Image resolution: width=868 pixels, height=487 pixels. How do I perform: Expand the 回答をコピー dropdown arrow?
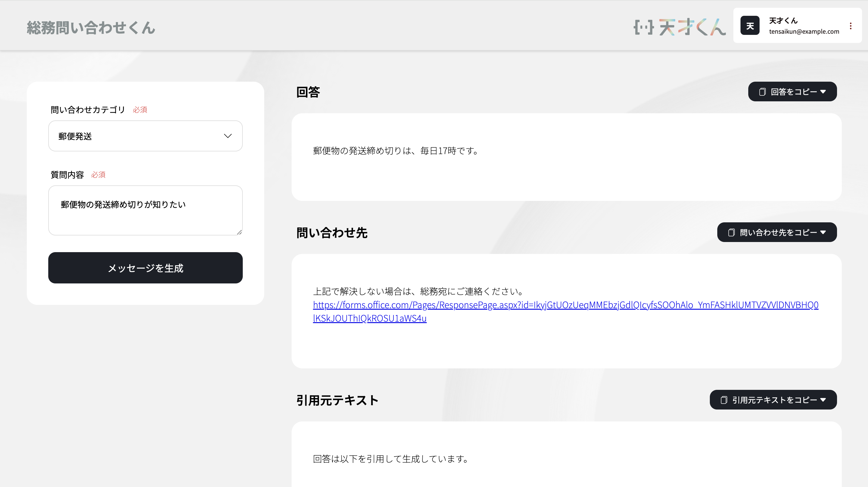(823, 92)
